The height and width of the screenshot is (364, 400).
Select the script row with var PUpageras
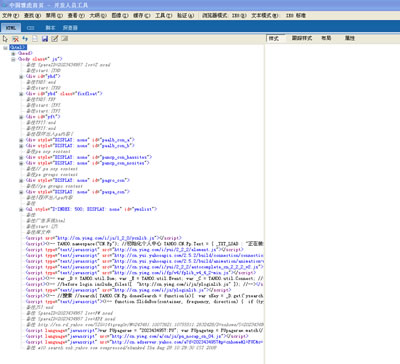[145, 331]
